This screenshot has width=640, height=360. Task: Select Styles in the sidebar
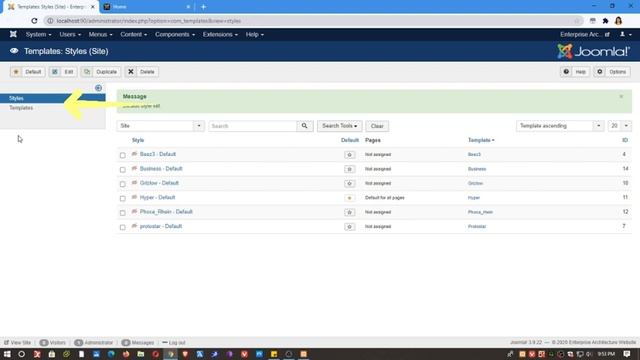53,98
